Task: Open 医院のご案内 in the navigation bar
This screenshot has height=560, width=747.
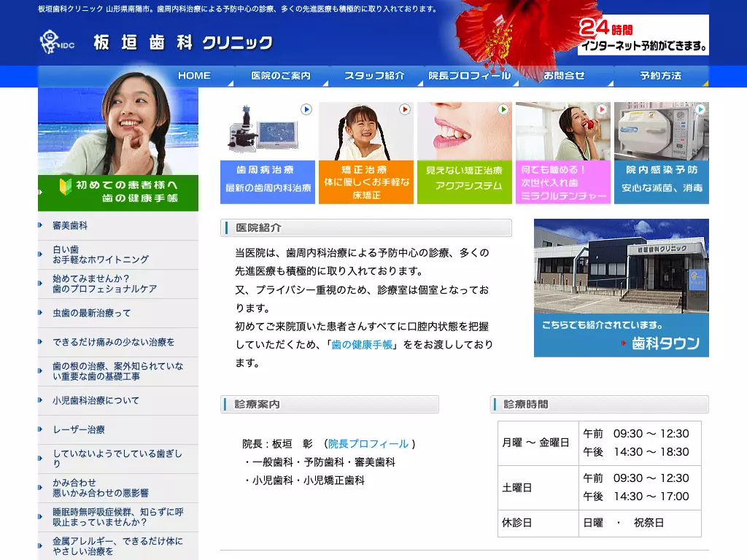Action: pyautogui.click(x=281, y=76)
